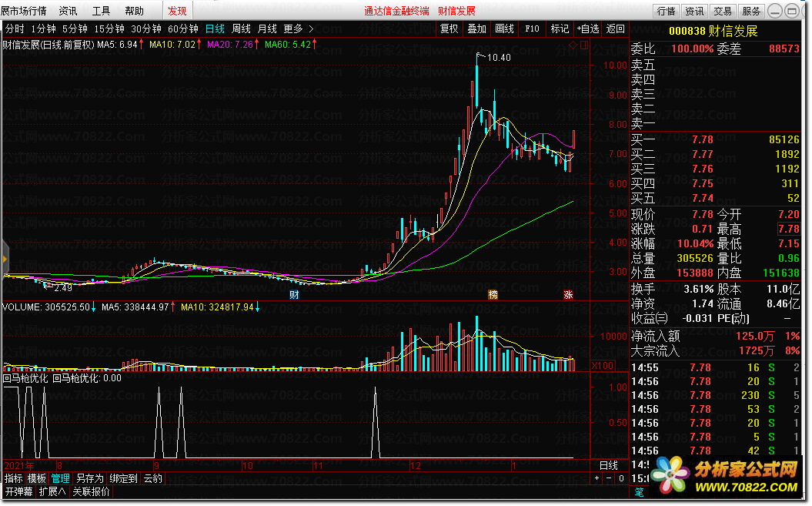812x506 pixels.
Task: Click the top-right 资讯 button
Action: click(x=694, y=11)
